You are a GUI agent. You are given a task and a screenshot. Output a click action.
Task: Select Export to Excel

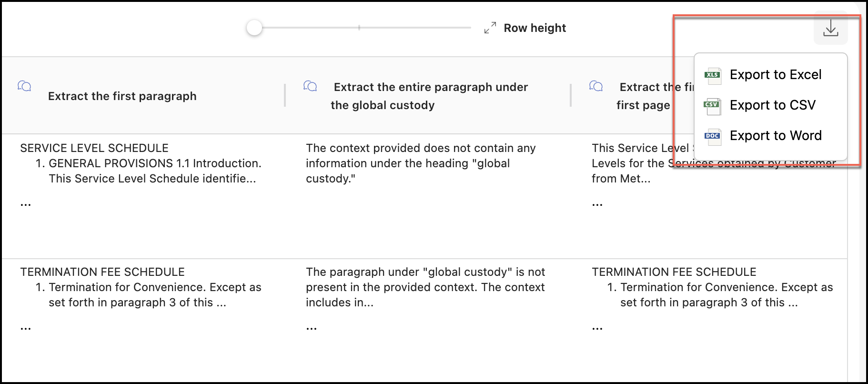click(775, 75)
